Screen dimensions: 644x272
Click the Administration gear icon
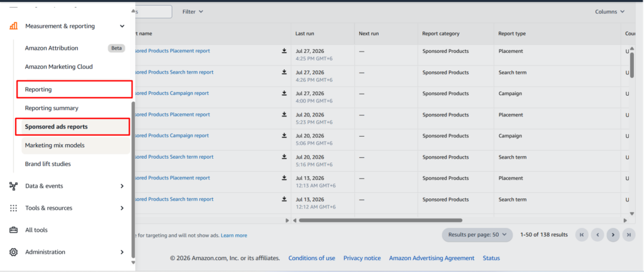(x=14, y=252)
